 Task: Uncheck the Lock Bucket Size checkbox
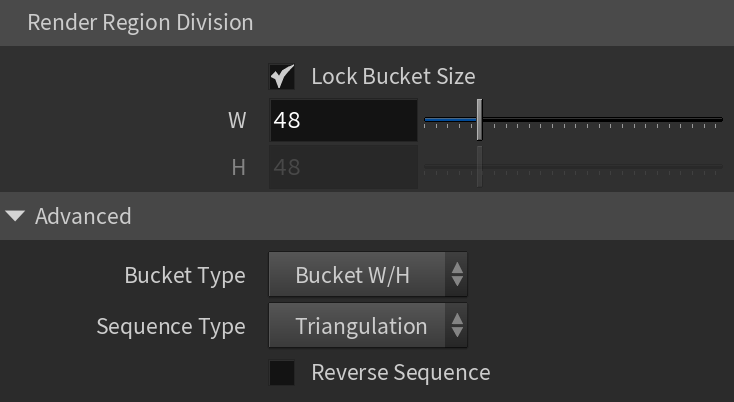click(282, 77)
